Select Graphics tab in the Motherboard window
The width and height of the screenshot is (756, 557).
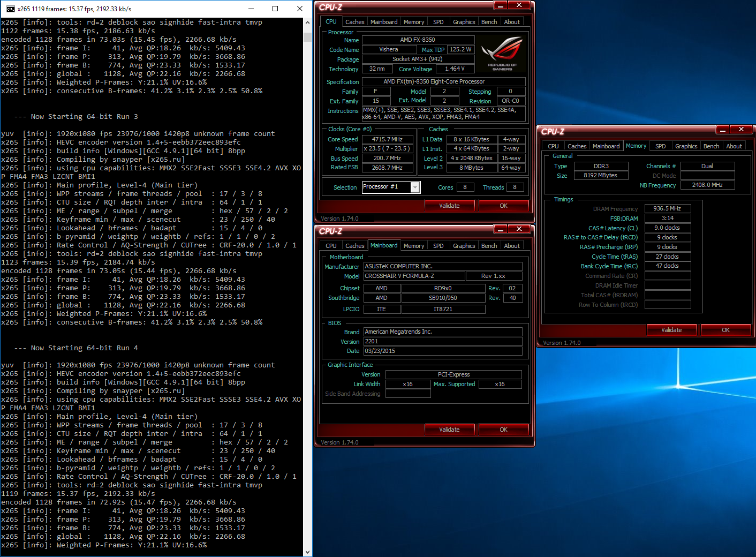pyautogui.click(x=464, y=246)
